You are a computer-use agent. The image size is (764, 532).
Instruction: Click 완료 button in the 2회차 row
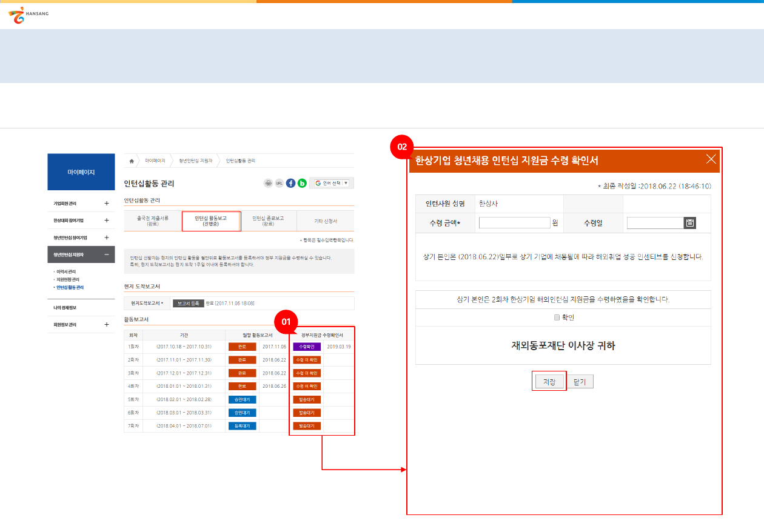(x=243, y=360)
